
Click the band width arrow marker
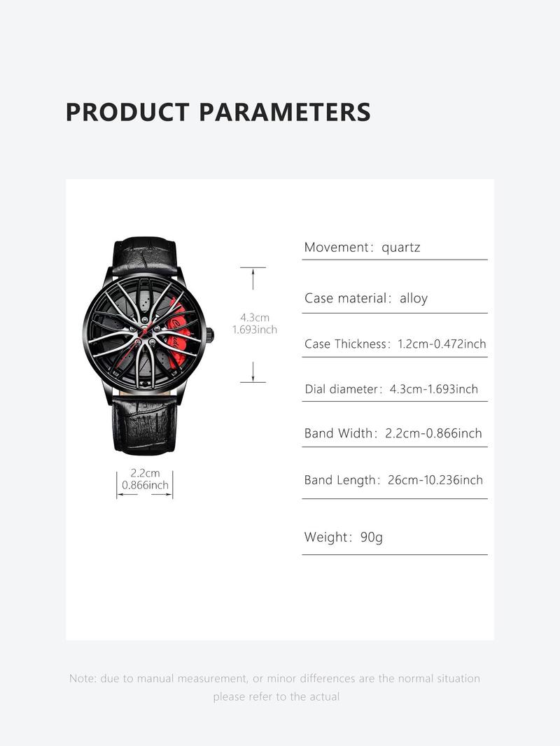pos(145,495)
